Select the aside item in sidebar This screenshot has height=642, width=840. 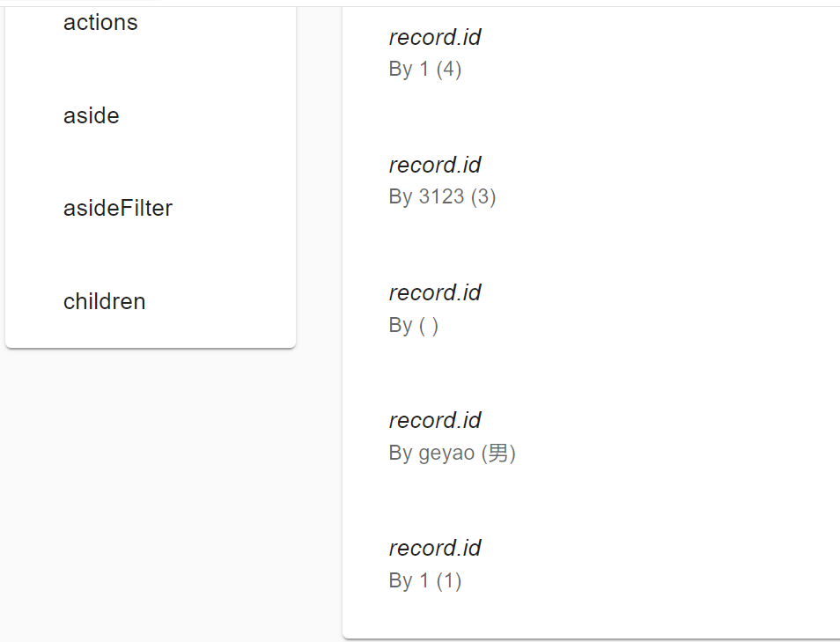91,115
